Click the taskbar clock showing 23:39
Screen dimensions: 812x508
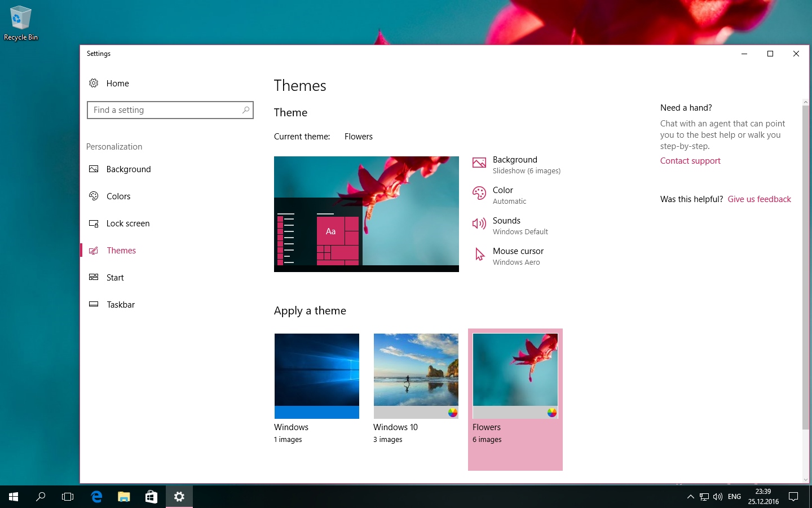[764, 497]
